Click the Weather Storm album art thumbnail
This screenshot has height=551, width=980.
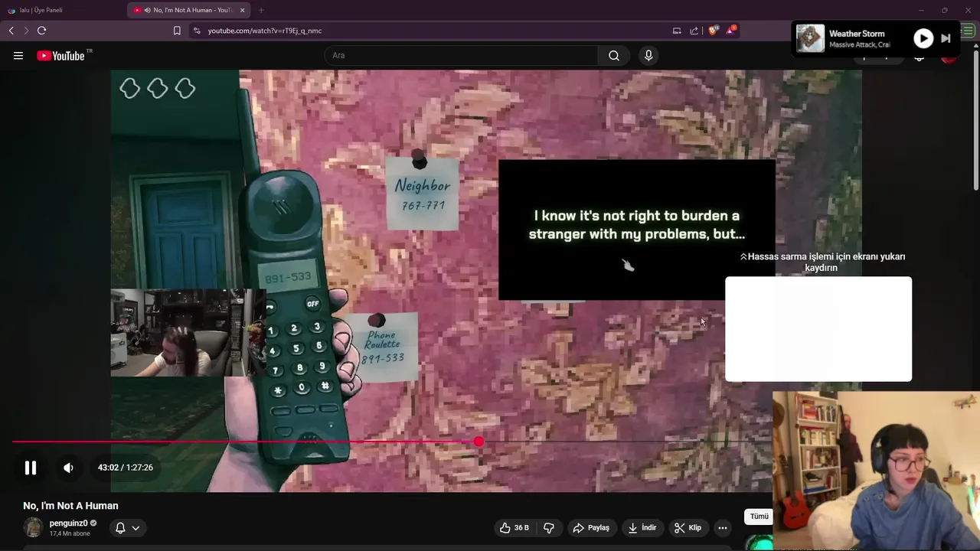tap(810, 38)
